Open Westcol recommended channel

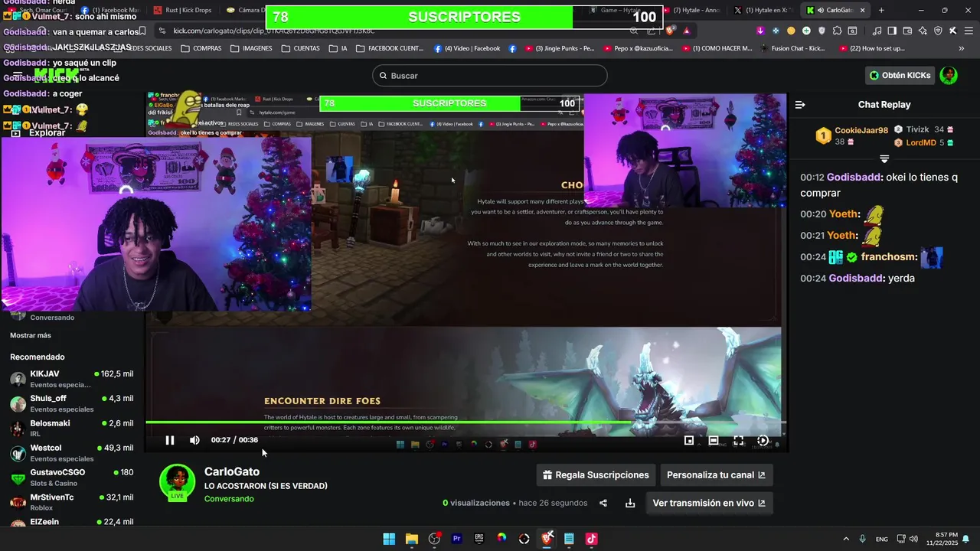coord(72,452)
